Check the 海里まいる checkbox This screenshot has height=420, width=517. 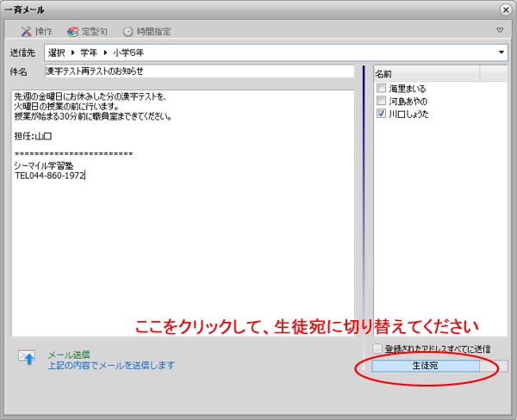[x=381, y=89]
